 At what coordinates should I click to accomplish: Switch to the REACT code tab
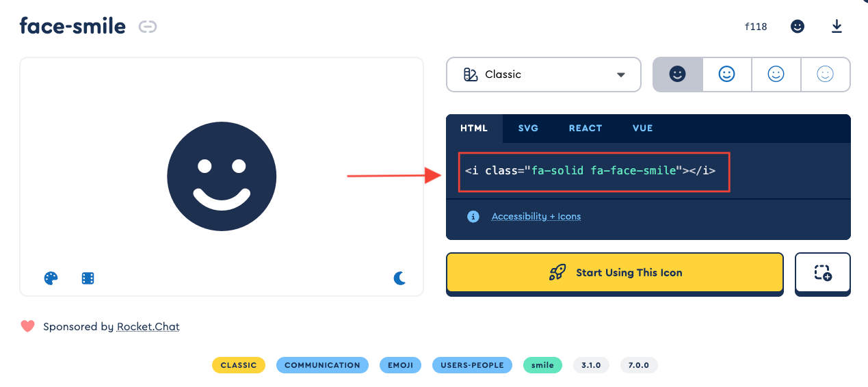pyautogui.click(x=585, y=128)
